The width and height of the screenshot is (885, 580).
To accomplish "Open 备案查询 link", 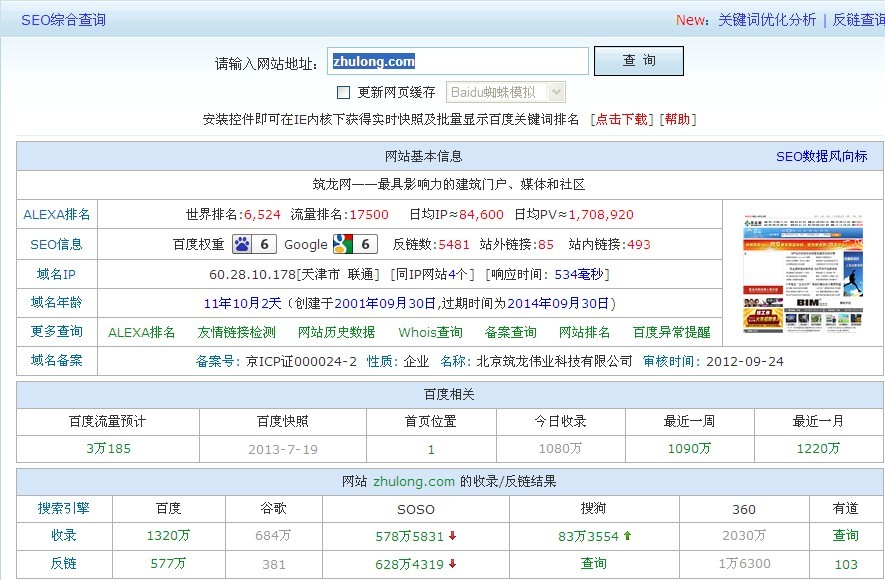I will (511, 332).
